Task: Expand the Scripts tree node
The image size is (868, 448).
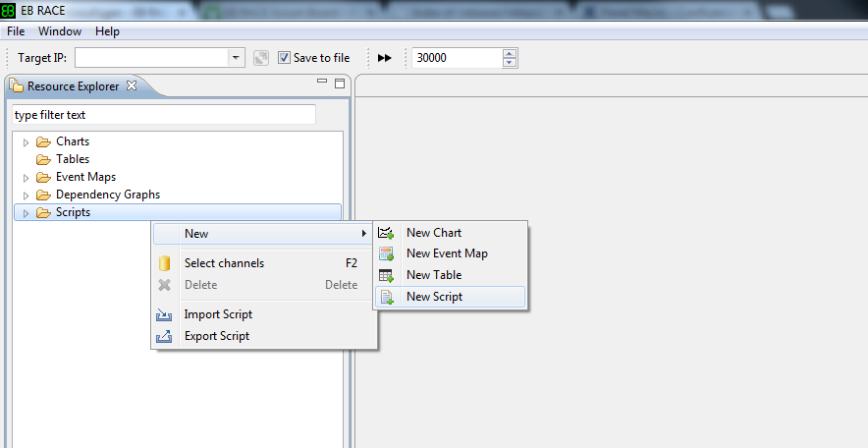Action: point(26,213)
